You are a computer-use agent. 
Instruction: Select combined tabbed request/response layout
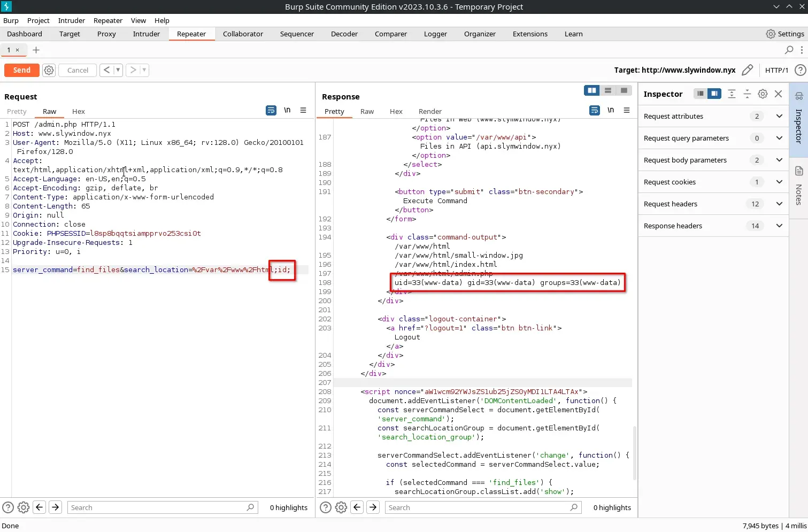click(x=624, y=90)
